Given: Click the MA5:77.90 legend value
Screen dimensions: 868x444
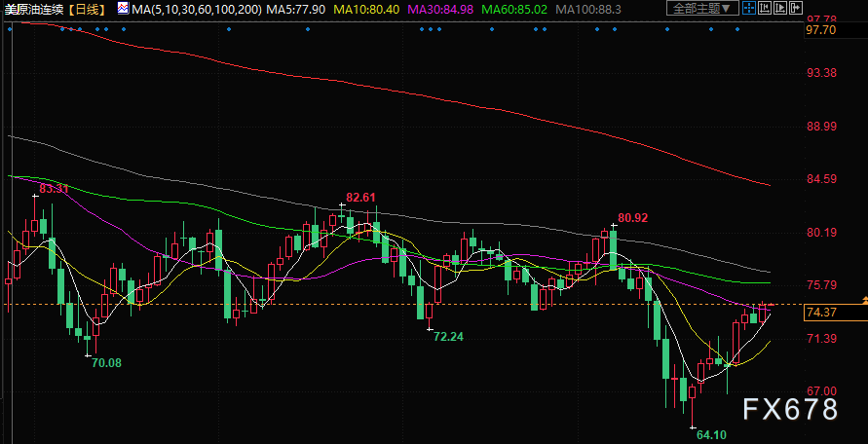Looking at the screenshot, I should (296, 9).
